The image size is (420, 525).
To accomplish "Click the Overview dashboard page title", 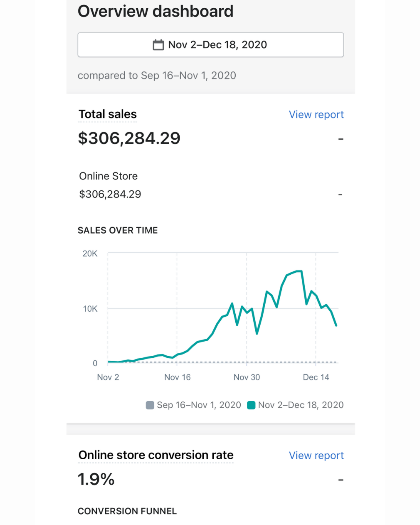I will [x=156, y=11].
